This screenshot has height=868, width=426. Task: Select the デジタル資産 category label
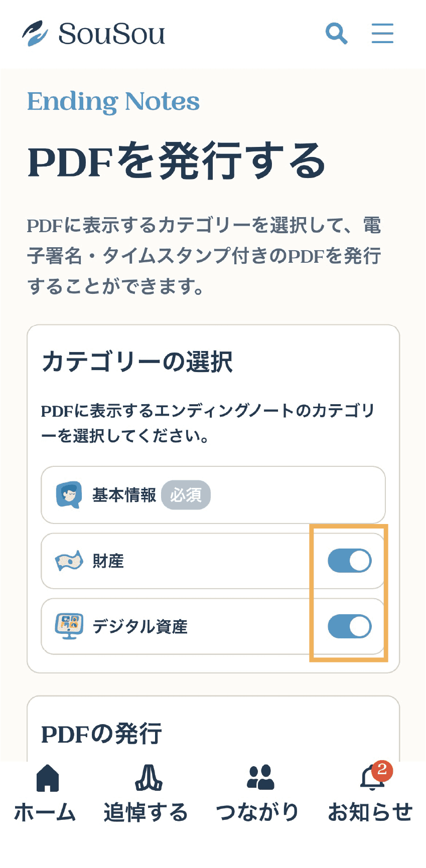click(140, 627)
